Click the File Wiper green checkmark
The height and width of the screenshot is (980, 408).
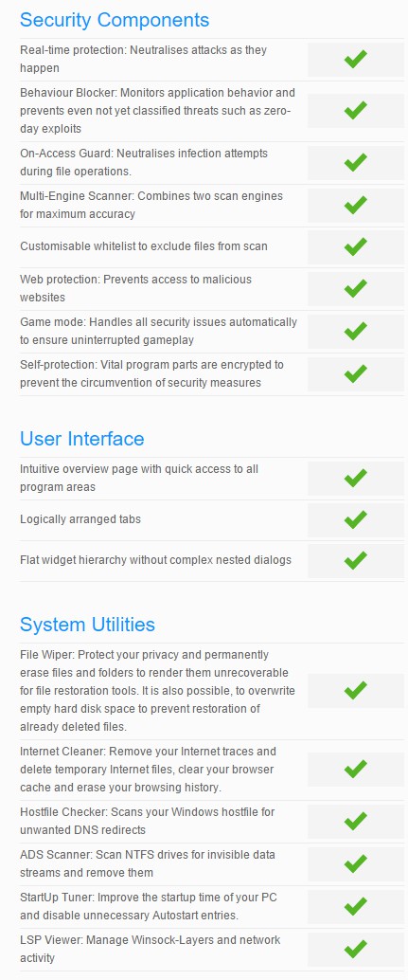356,691
